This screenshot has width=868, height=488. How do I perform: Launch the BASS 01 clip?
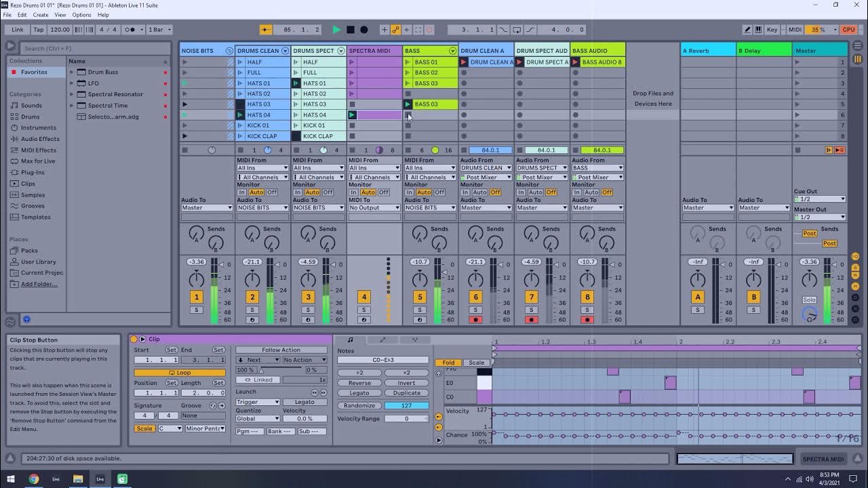pyautogui.click(x=408, y=62)
